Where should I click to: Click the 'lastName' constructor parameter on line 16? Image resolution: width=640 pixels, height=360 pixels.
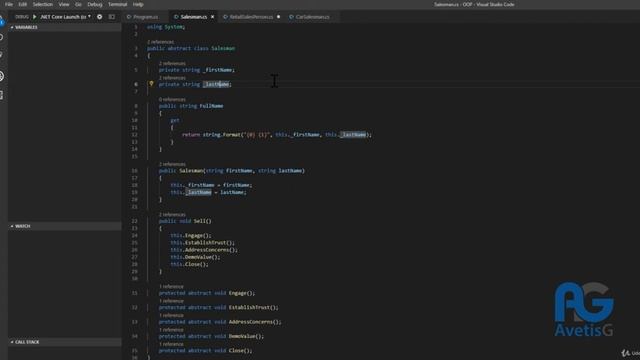pos(291,171)
